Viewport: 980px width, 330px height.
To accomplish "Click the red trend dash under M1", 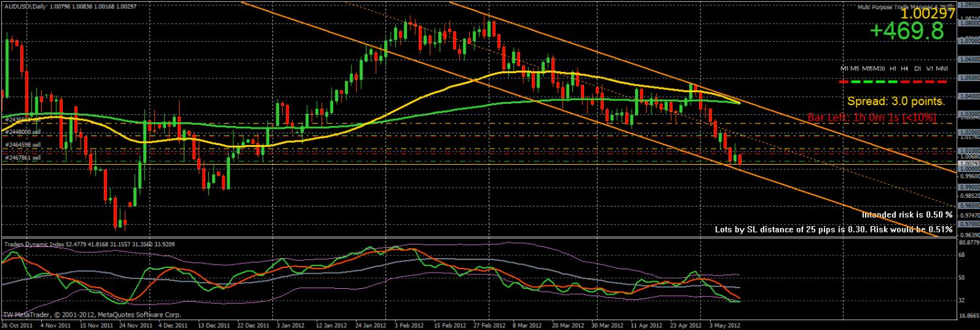I will click(843, 82).
